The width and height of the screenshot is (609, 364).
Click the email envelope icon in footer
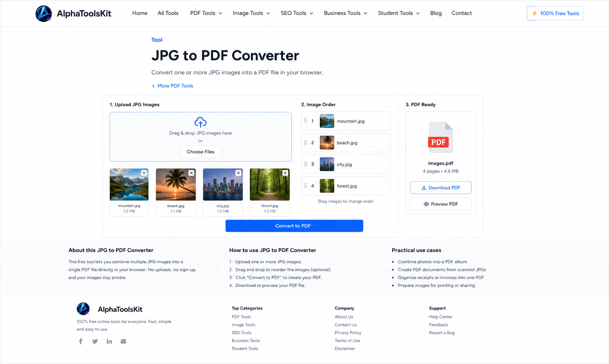(x=123, y=341)
